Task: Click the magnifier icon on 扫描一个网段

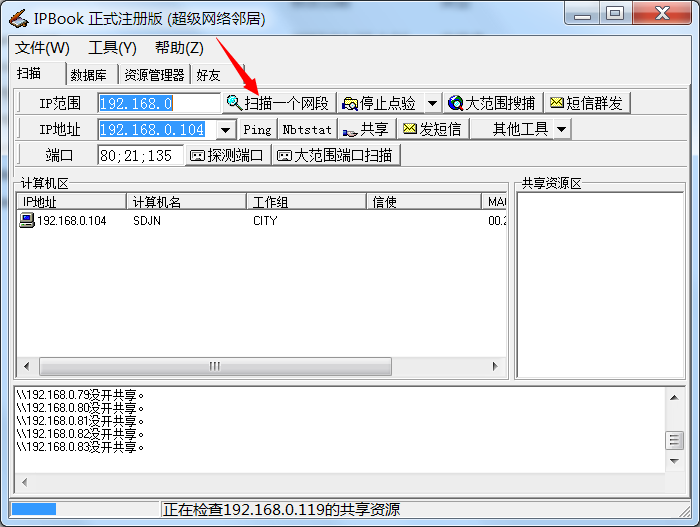Action: [x=234, y=103]
